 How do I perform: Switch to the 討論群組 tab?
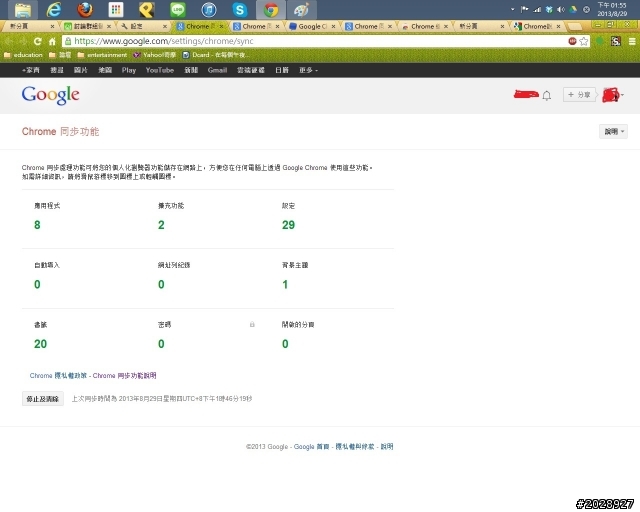coord(87,26)
